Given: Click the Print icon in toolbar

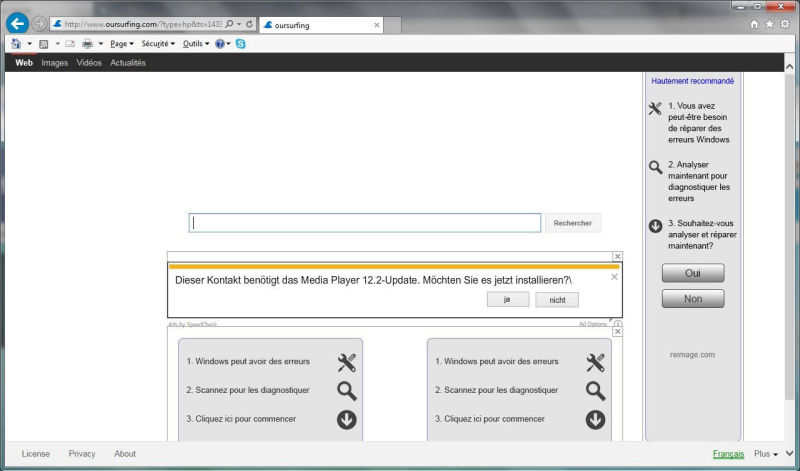Looking at the screenshot, I should [x=87, y=44].
